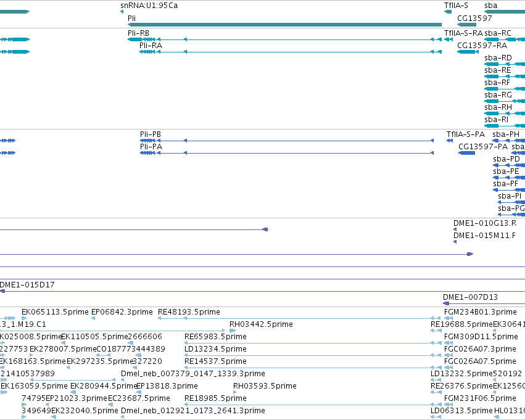Click the LD13232.5prime EST label
The height and width of the screenshot is (420, 525).
461,374
